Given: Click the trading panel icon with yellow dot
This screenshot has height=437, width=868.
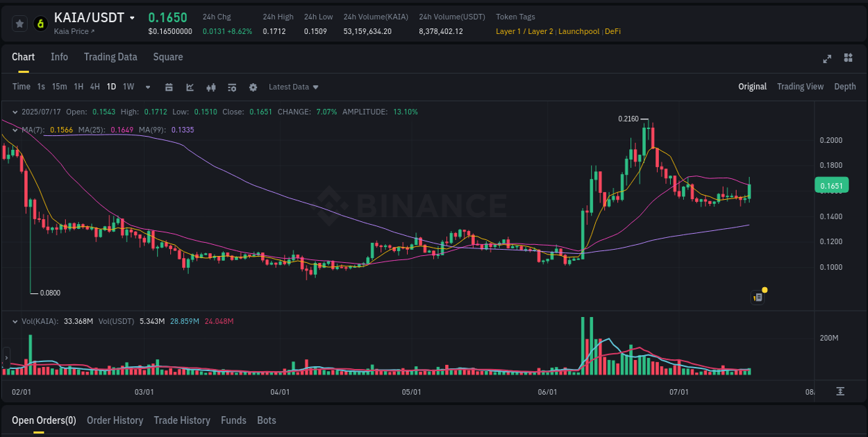Looking at the screenshot, I should click(x=758, y=296).
